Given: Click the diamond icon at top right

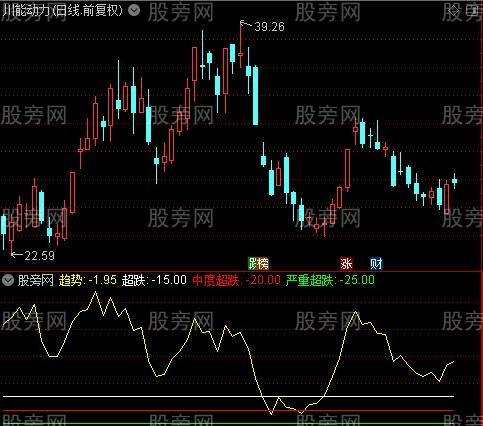Looking at the screenshot, I should tap(454, 11).
